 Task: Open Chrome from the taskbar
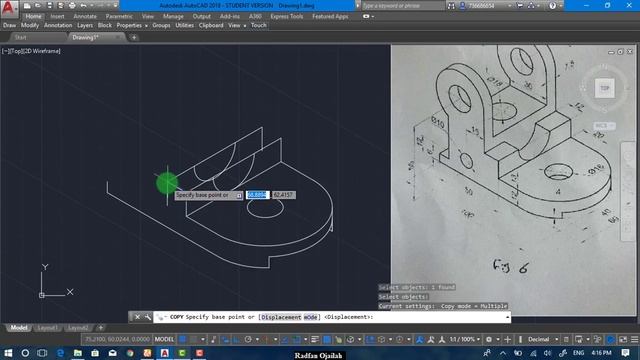coord(130,353)
